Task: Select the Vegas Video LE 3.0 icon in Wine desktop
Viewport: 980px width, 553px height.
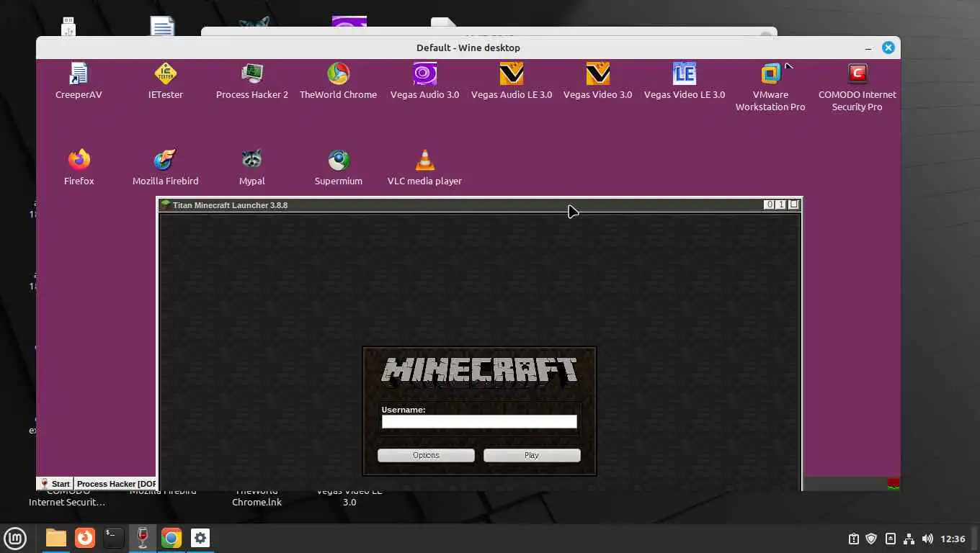Action: coord(685,73)
